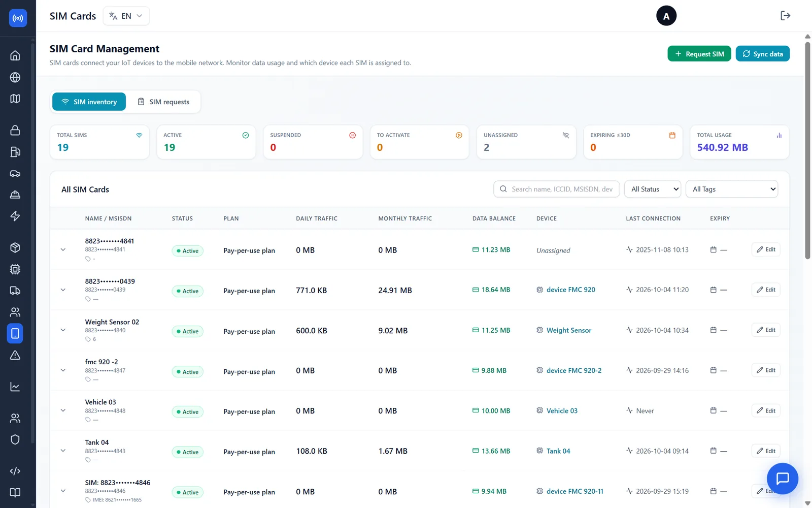This screenshot has width=812, height=508.
Task: Click the logout icon at top right
Action: [x=785, y=16]
